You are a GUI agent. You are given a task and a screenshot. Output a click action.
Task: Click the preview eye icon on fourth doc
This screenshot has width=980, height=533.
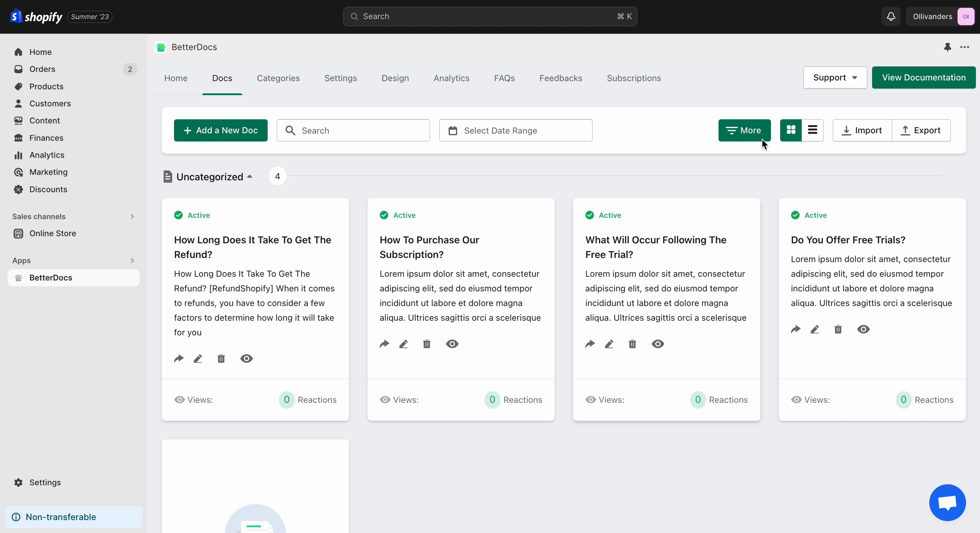click(x=863, y=329)
